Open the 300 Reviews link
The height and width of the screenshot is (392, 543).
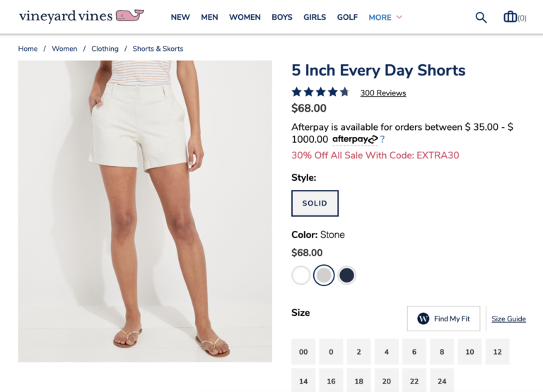[383, 93]
